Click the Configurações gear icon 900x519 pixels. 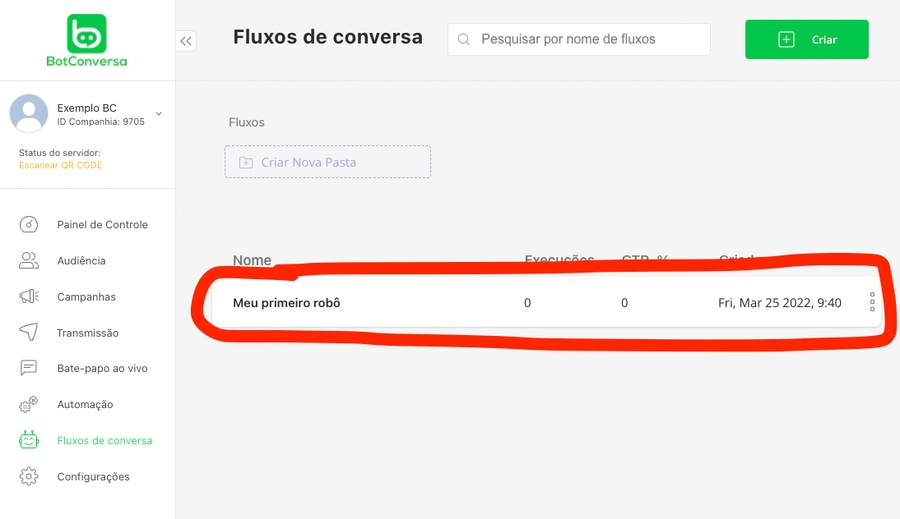(x=29, y=476)
